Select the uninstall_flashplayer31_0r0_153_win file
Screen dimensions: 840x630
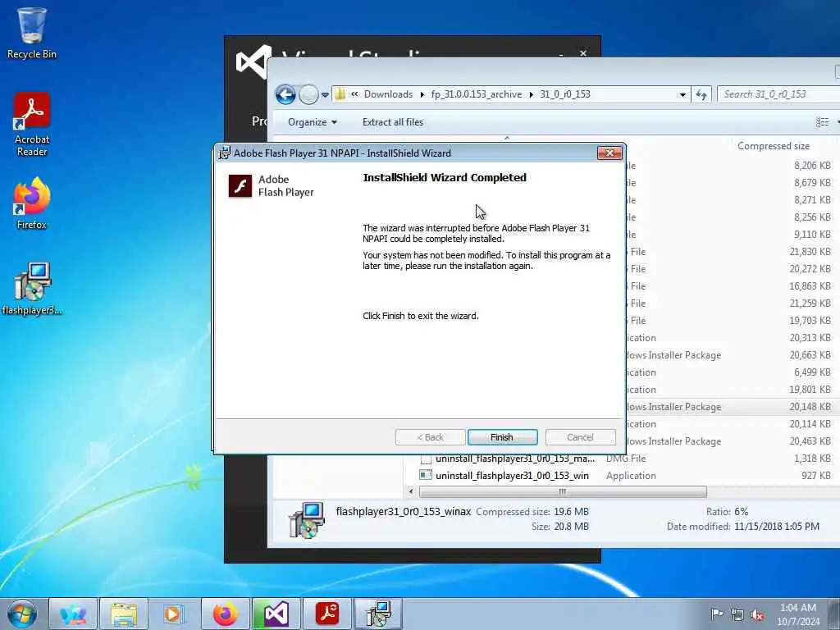tap(512, 476)
